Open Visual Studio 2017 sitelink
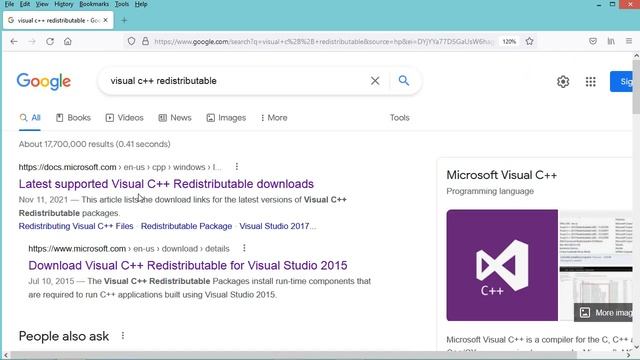640x360 pixels. click(278, 226)
